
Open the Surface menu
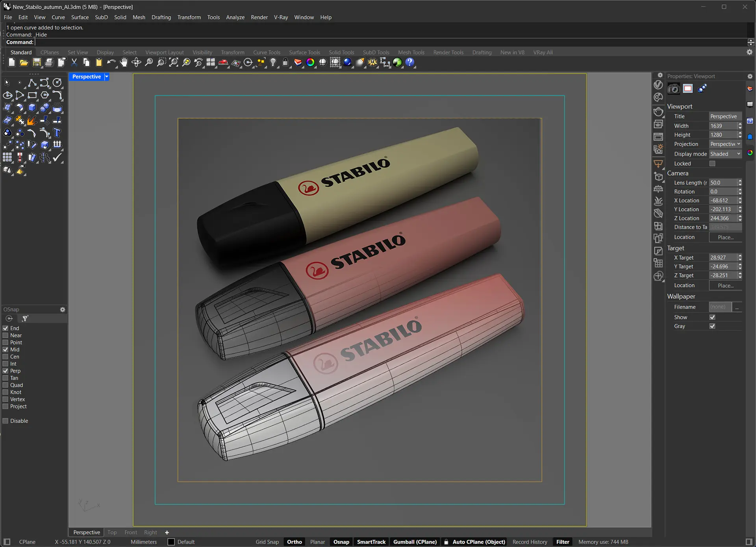80,17
